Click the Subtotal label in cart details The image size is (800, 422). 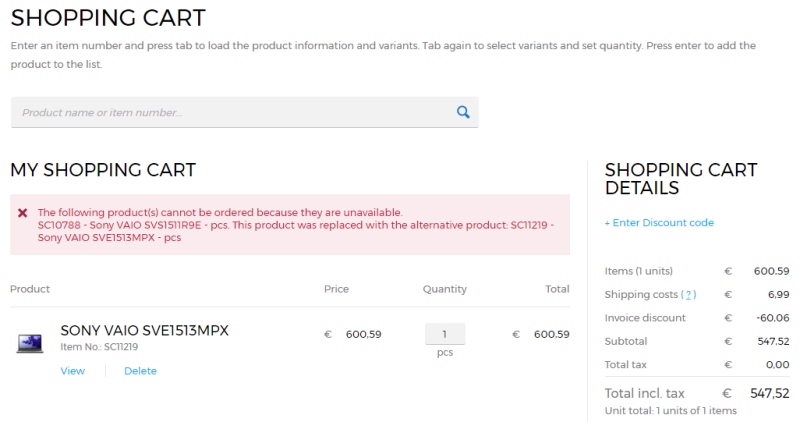(627, 341)
